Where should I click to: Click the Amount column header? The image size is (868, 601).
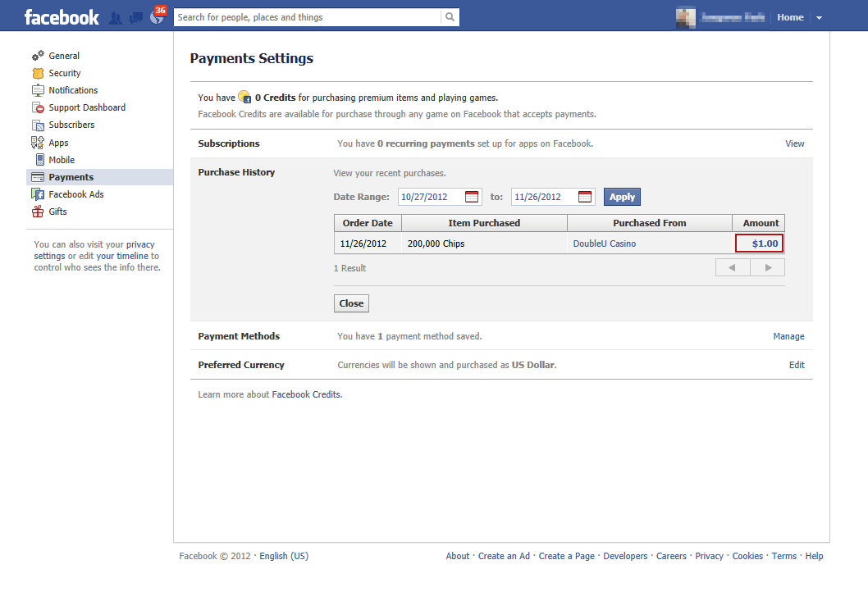[758, 223]
